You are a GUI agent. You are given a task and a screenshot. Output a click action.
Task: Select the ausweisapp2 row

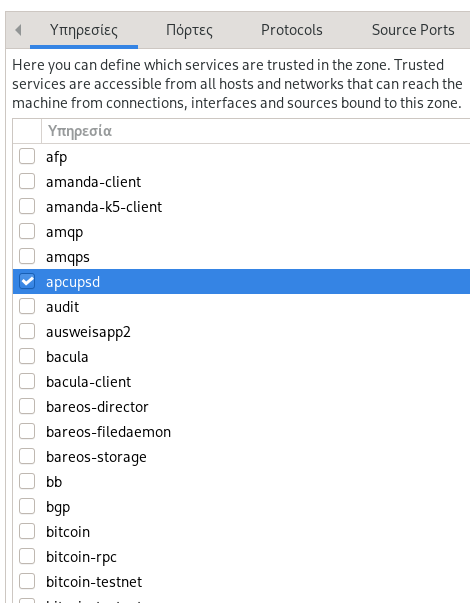241,331
